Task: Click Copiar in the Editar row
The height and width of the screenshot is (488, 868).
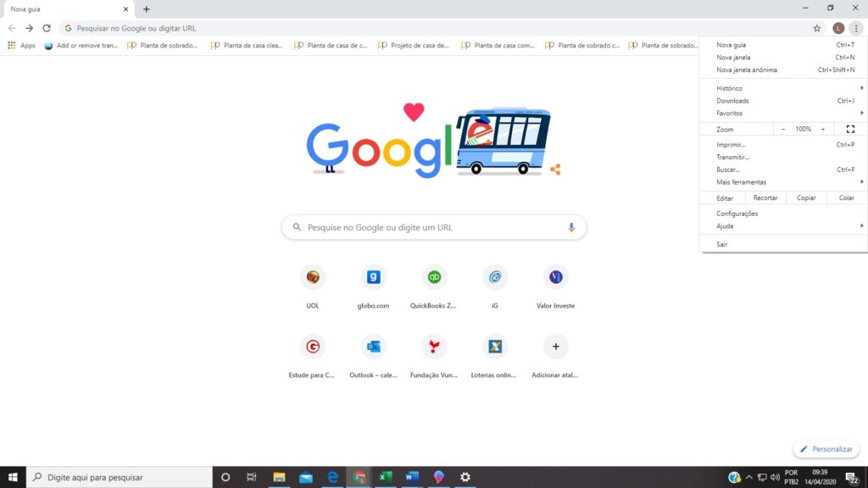Action: [806, 198]
